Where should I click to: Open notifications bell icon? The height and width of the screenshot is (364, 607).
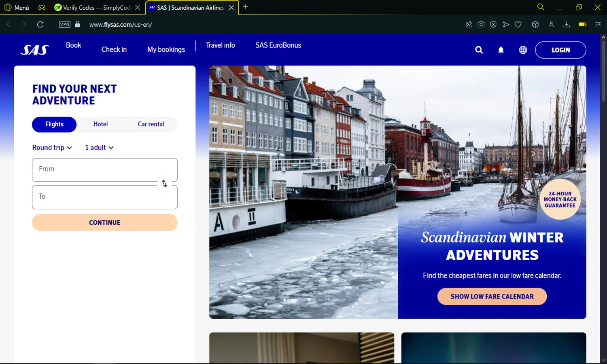pos(501,50)
